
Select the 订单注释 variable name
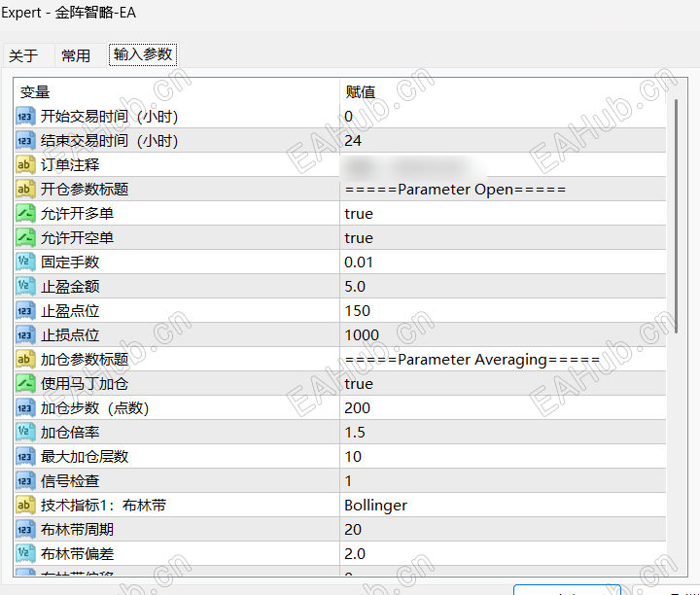tap(70, 165)
